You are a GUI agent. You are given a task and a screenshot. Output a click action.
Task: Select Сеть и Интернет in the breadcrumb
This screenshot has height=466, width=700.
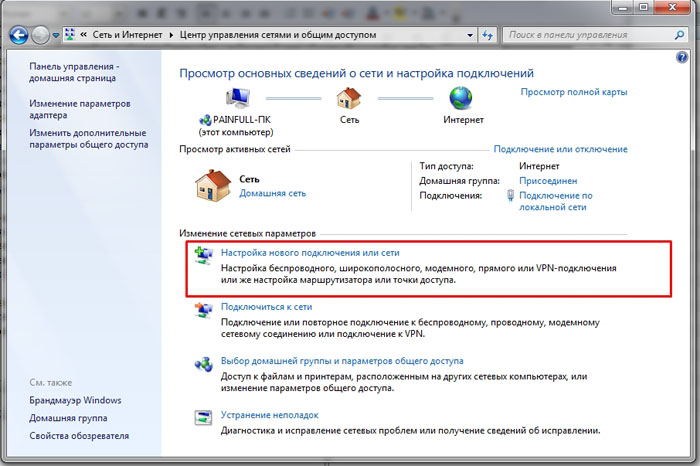132,35
